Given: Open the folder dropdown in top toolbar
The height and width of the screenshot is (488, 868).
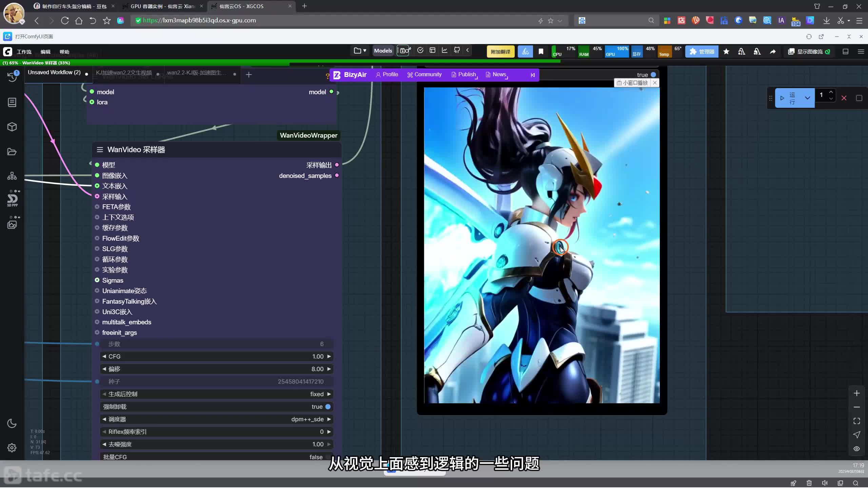Looking at the screenshot, I should pyautogui.click(x=360, y=50).
